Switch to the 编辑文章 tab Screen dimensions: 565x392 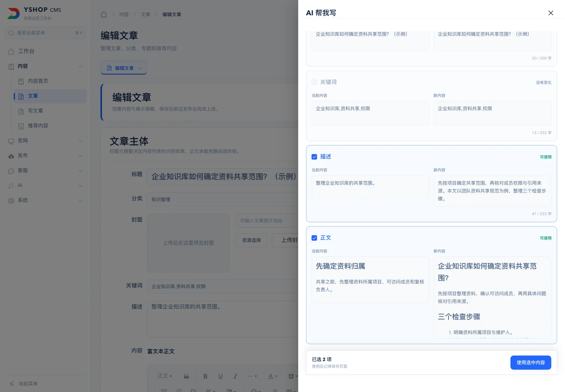point(124,68)
